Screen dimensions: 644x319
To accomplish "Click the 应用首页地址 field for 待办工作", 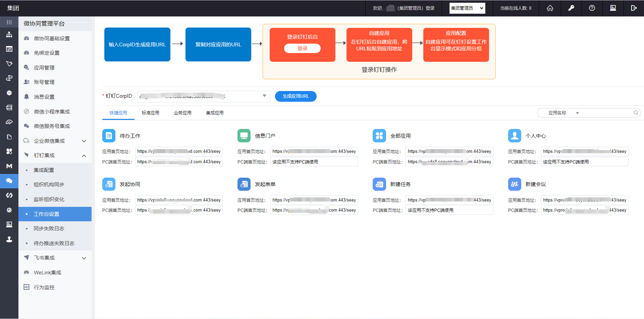I will coord(179,151).
